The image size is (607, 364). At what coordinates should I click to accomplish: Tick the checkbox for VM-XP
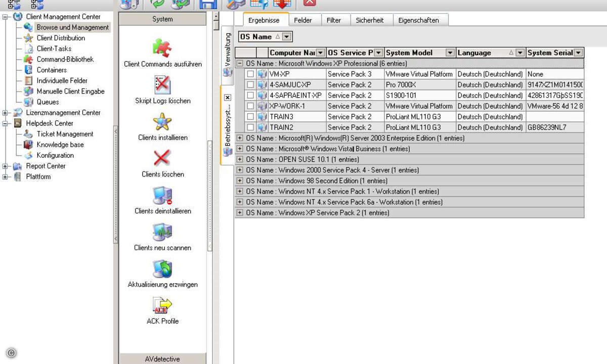250,74
